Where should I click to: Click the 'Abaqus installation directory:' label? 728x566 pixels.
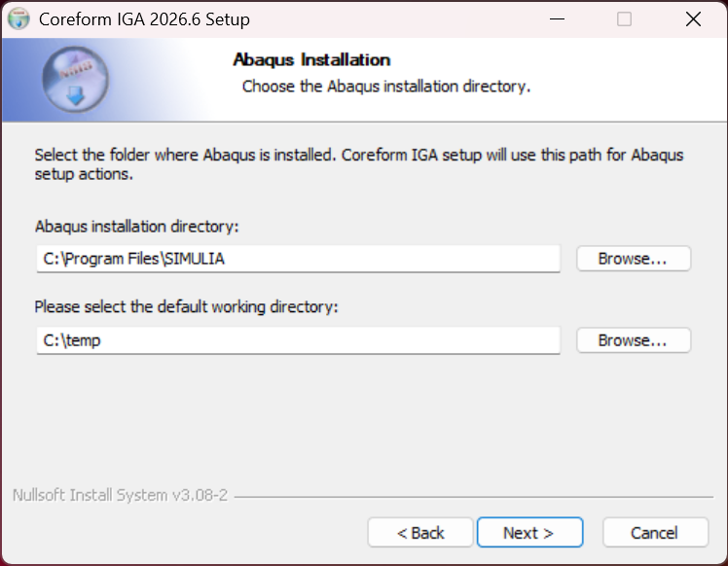(136, 227)
